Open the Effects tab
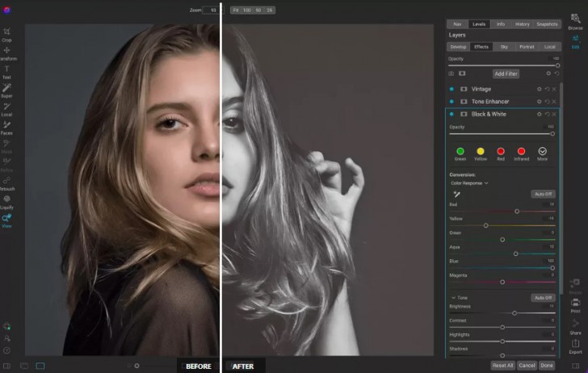Viewport: 588px width, 373px height. [481, 47]
